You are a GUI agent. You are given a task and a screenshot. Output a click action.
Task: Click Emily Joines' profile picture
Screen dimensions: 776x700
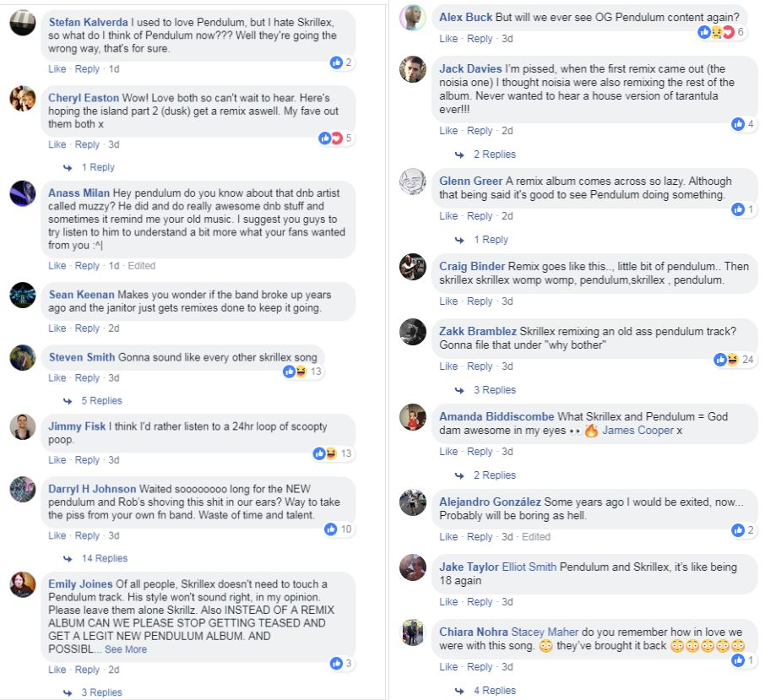(23, 584)
